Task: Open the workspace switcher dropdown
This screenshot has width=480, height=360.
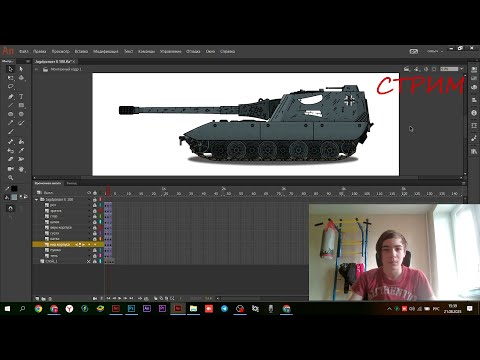Action: (435, 51)
